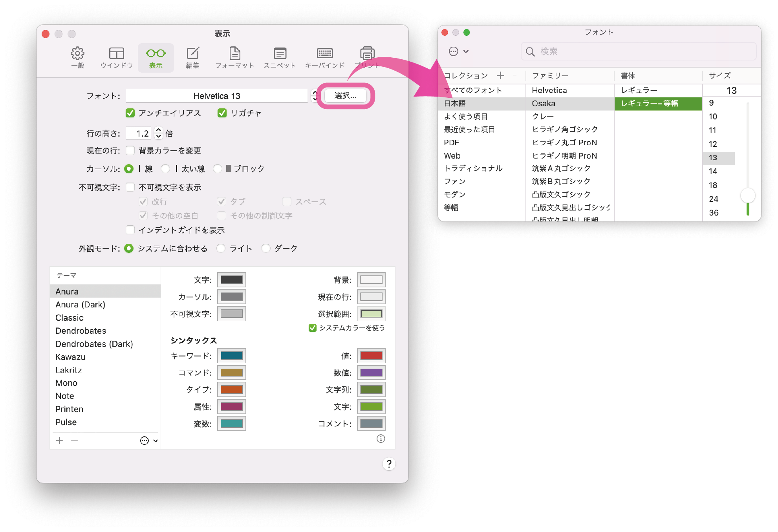Click the add theme plus icon
778x532 pixels.
tap(60, 441)
